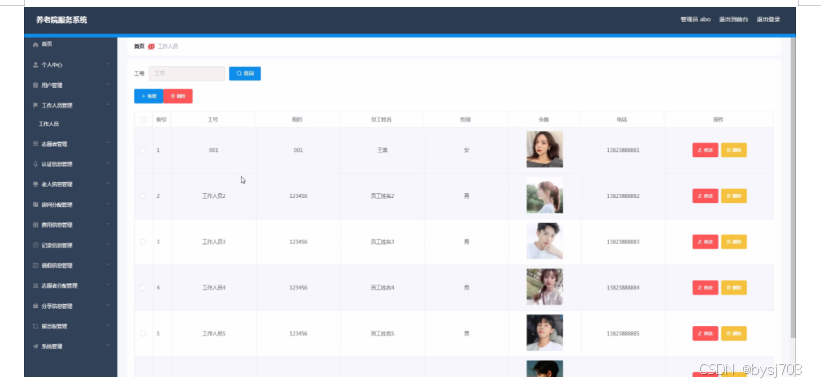Image resolution: width=821 pixels, height=385 pixels.
Task: Expand the 系统管理 menu chevron
Action: [x=108, y=346]
